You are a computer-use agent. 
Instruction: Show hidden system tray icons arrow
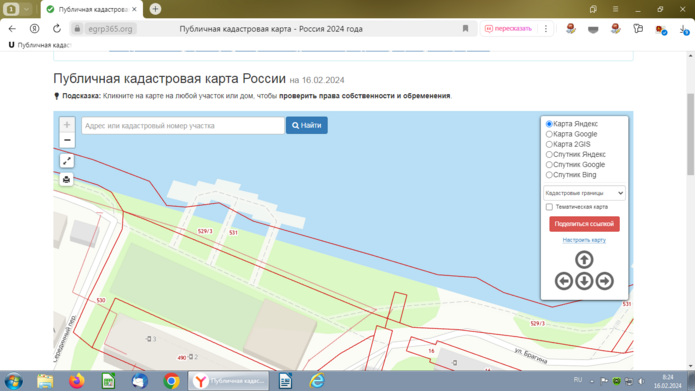tap(592, 381)
